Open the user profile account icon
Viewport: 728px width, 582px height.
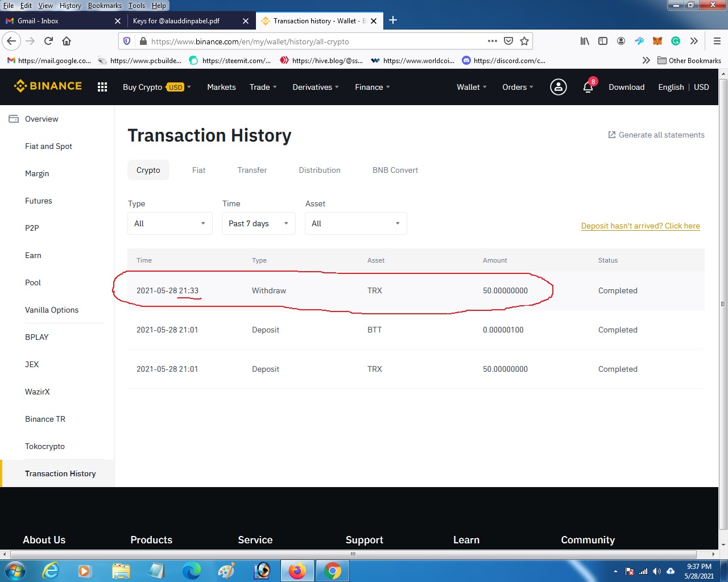click(x=559, y=87)
